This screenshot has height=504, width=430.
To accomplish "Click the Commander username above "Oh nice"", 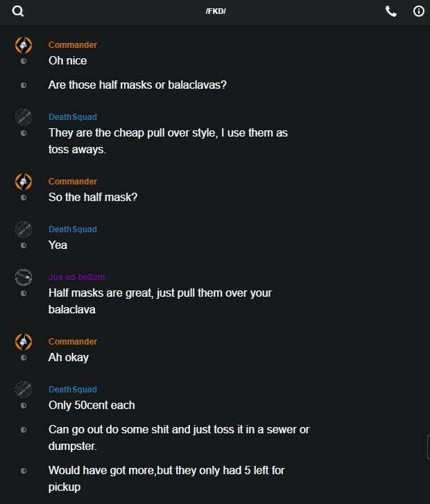I will [73, 45].
